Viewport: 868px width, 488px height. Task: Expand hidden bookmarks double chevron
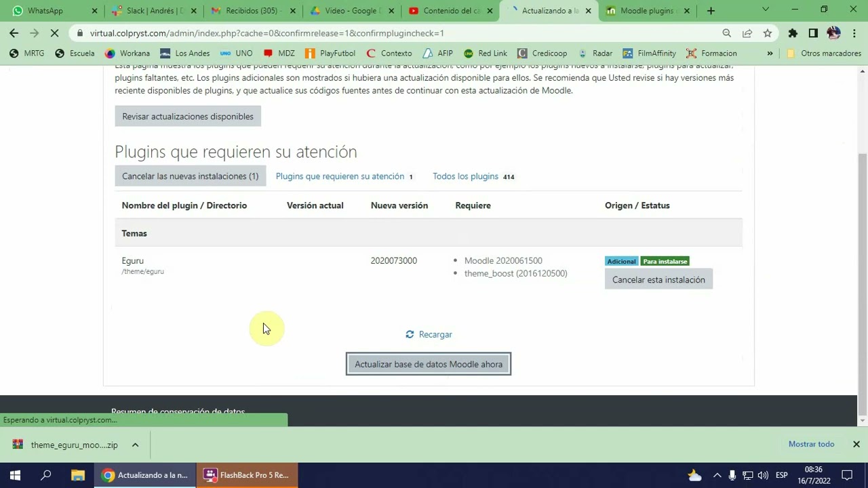pyautogui.click(x=770, y=54)
